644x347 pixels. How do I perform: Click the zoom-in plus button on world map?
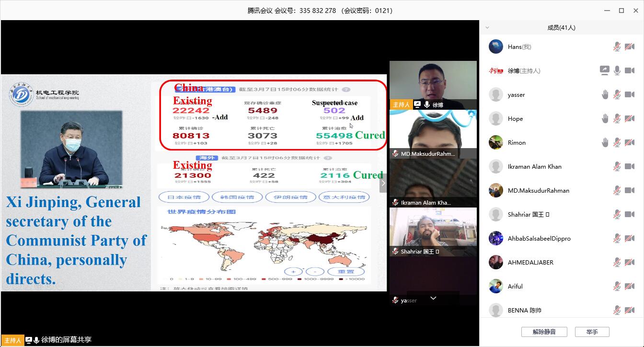tap(293, 272)
